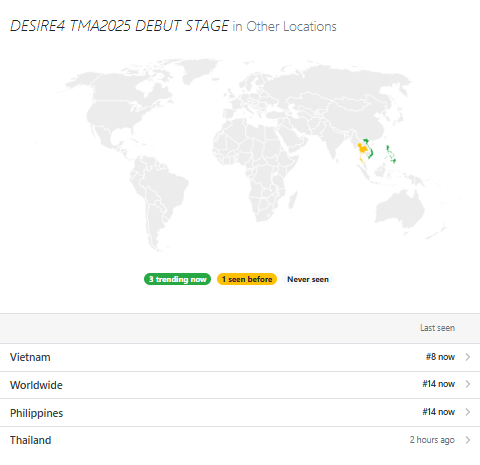480x465 pixels.
Task: Click the Worldwide location link
Action: pyautogui.click(x=36, y=385)
